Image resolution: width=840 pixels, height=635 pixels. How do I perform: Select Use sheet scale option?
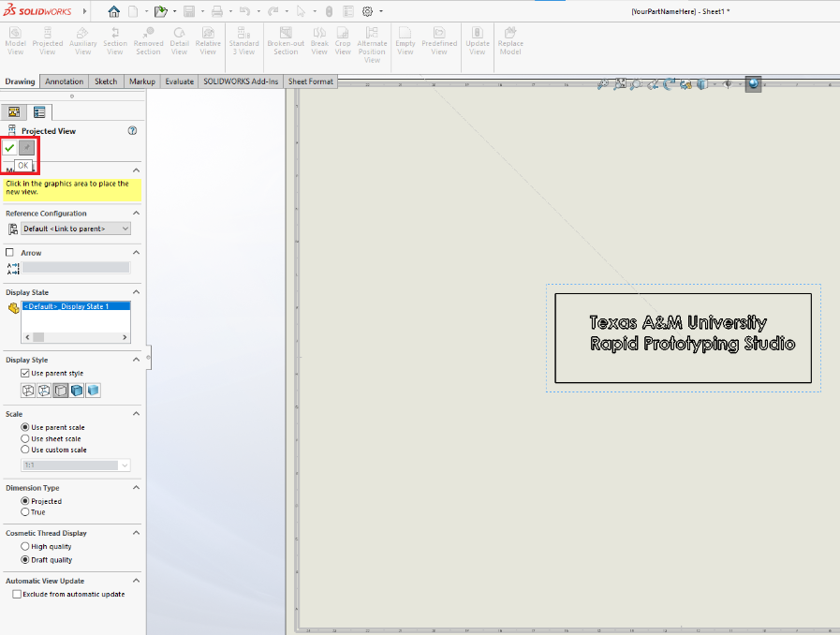[x=25, y=438]
